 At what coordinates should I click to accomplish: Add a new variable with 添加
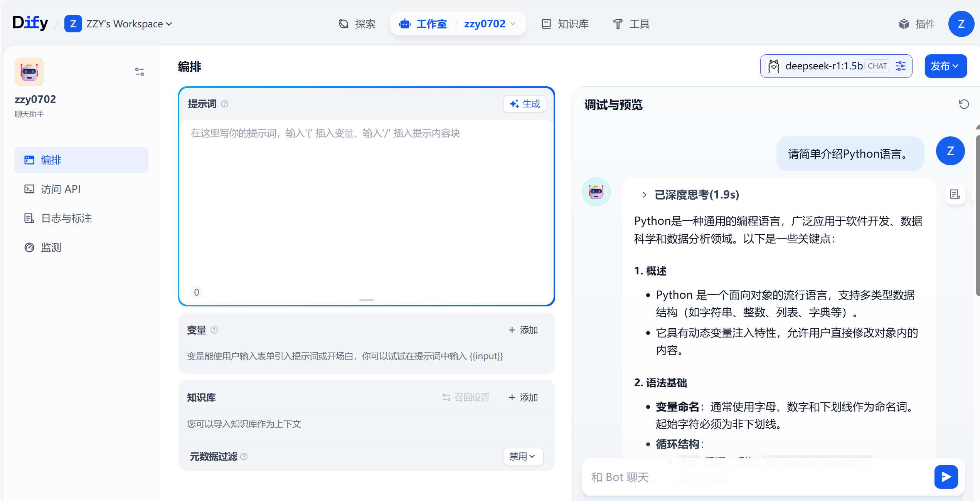point(523,330)
